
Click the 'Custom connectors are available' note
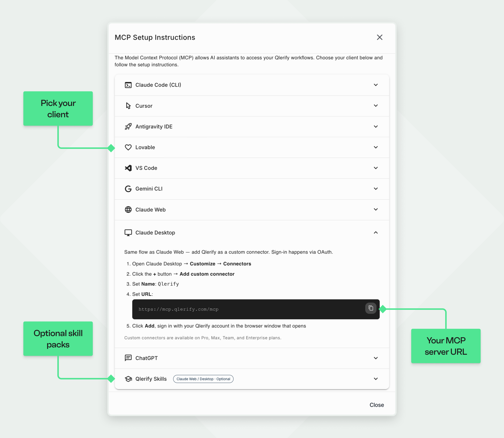coord(203,338)
